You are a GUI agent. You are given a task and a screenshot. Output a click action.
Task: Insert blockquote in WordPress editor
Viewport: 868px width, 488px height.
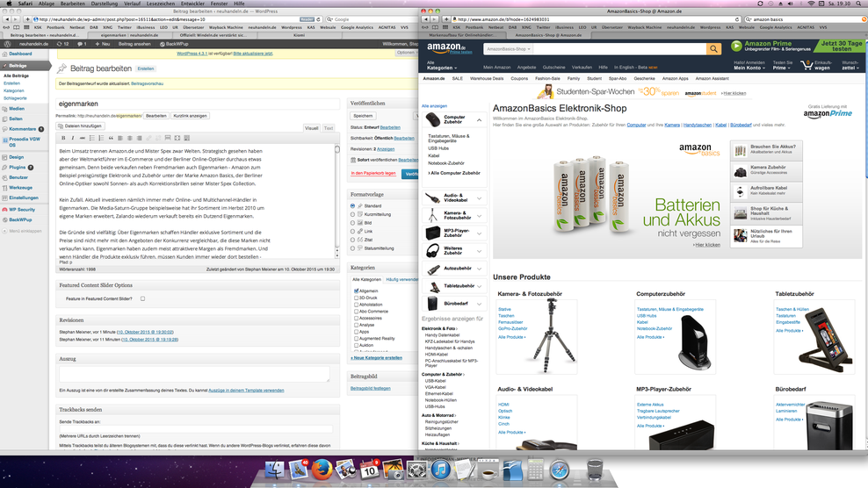[x=111, y=138]
